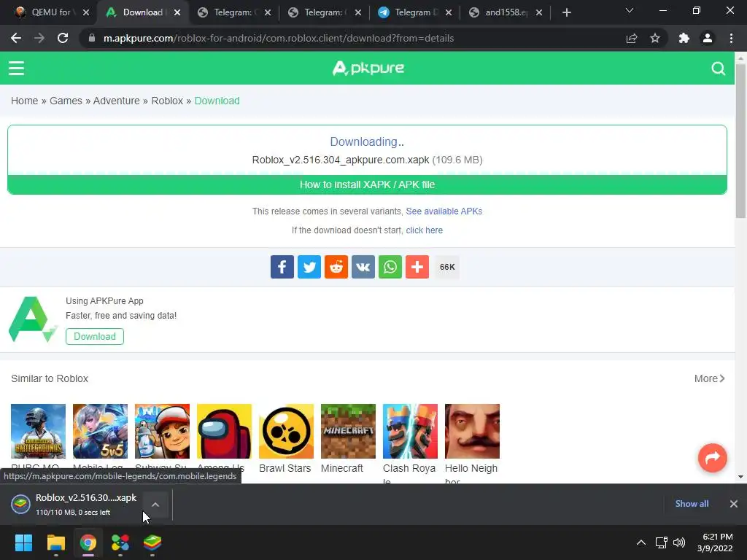The height and width of the screenshot is (560, 747).
Task: Open File Explorer from taskbar
Action: (x=55, y=542)
